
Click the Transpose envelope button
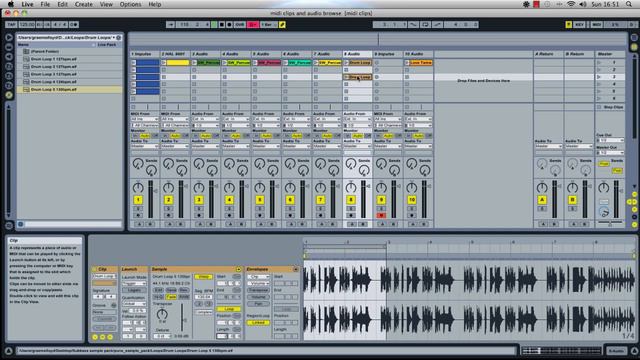pos(258,290)
